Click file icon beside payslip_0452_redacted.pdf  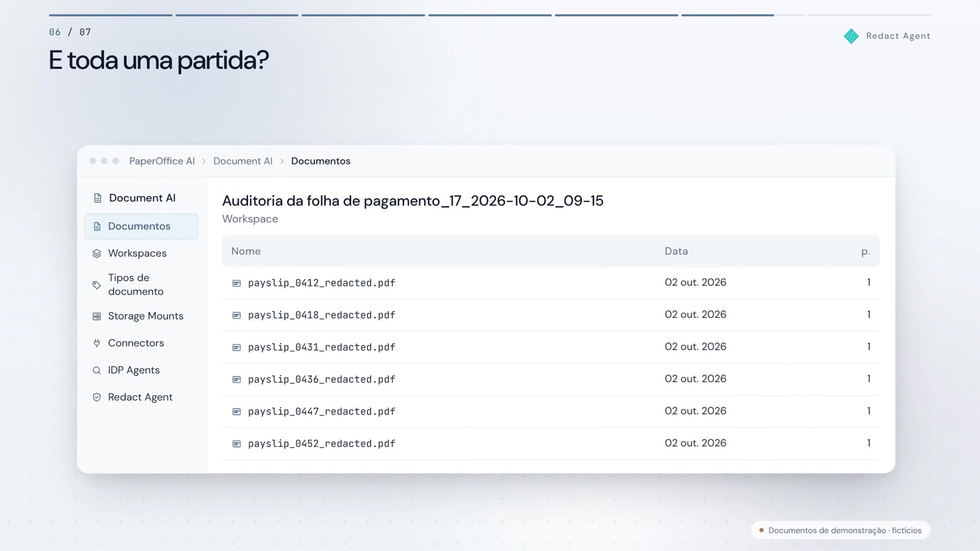pyautogui.click(x=236, y=444)
